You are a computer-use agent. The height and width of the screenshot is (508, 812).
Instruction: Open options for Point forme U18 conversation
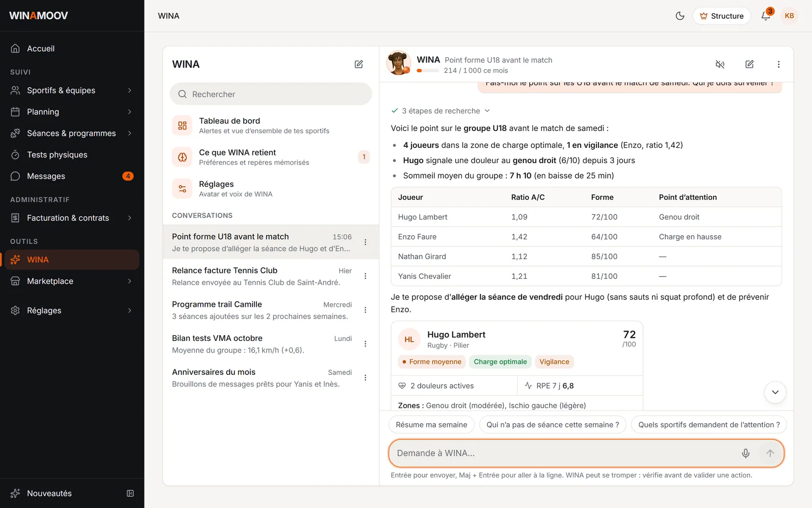point(365,242)
